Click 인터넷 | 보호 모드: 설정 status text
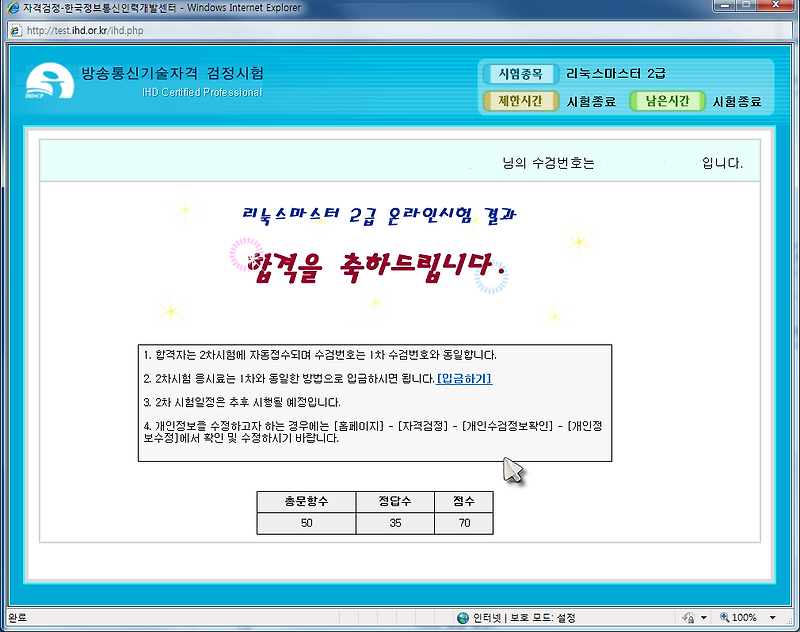800x632 pixels. [x=524, y=618]
